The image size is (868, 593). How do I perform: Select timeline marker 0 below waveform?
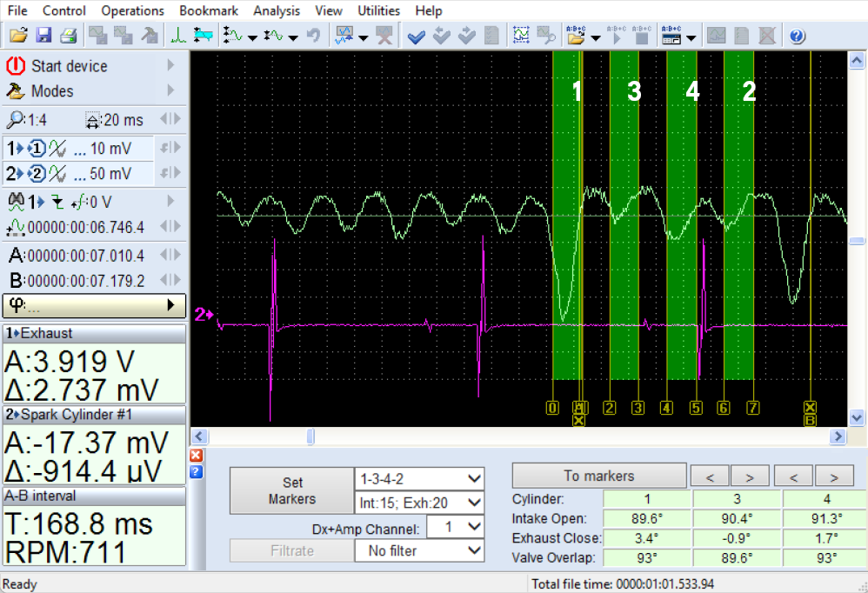tap(552, 409)
